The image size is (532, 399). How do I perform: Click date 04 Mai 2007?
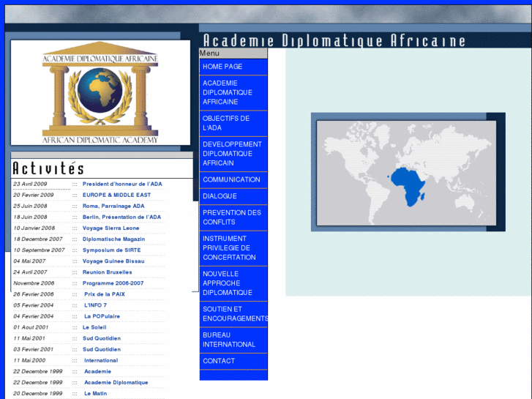(x=29, y=261)
